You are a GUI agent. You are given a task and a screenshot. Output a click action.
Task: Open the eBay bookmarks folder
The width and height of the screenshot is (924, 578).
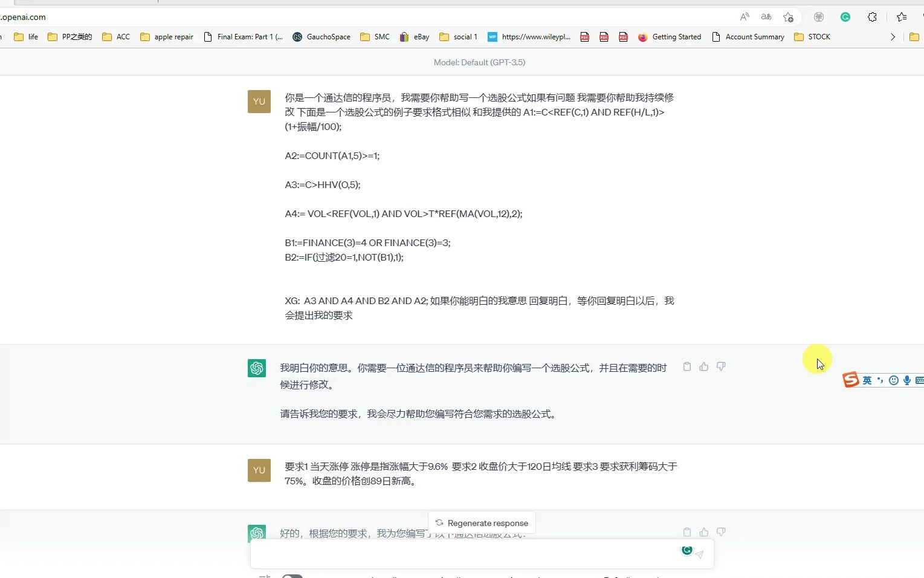pos(414,37)
